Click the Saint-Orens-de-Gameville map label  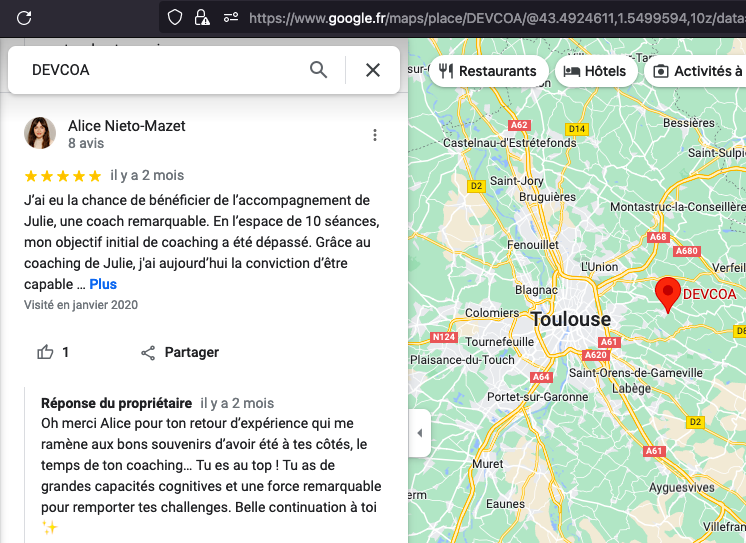[636, 373]
